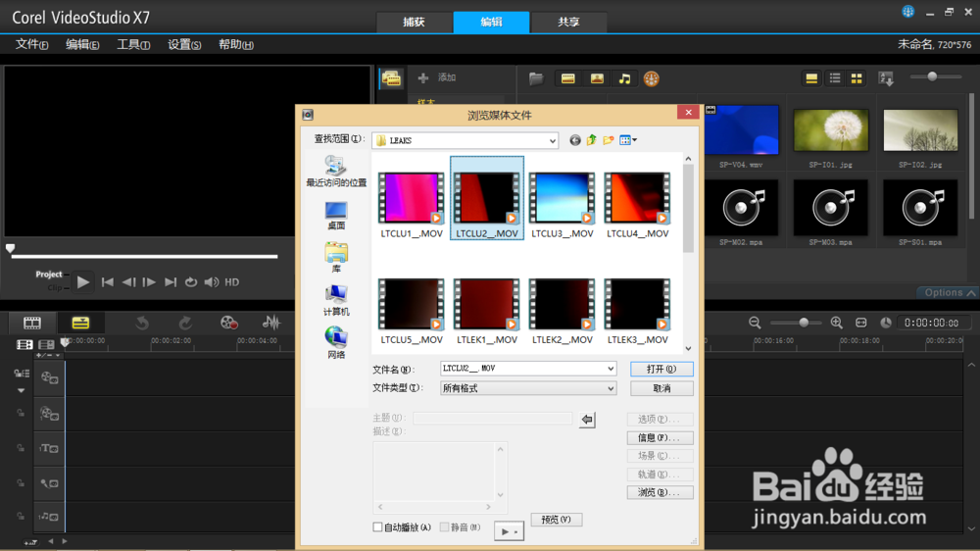Go up one folder level in dialog
980x551 pixels.
(x=591, y=140)
